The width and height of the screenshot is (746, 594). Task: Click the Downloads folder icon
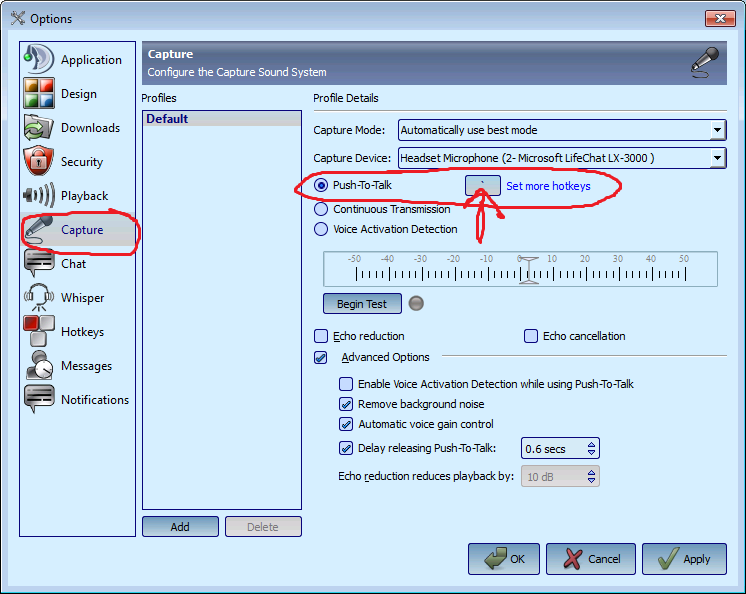(39, 127)
